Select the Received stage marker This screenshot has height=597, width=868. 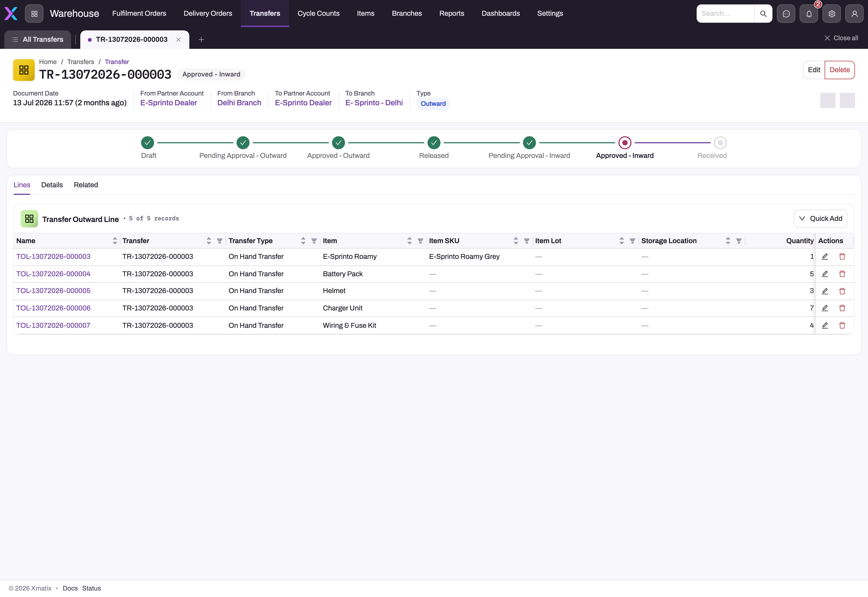(720, 143)
